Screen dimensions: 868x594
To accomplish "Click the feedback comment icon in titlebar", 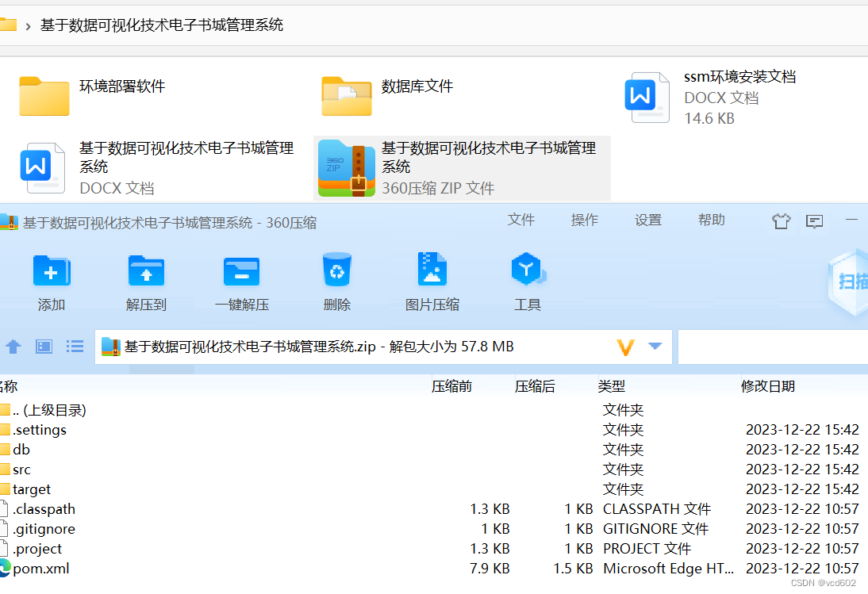I will [814, 222].
